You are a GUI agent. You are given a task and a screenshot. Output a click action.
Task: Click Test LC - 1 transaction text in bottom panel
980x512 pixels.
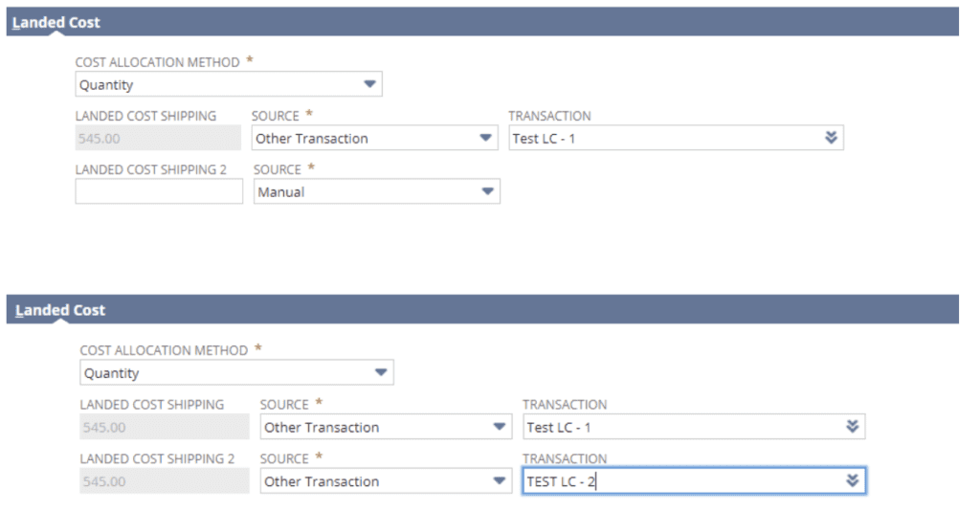pyautogui.click(x=558, y=428)
